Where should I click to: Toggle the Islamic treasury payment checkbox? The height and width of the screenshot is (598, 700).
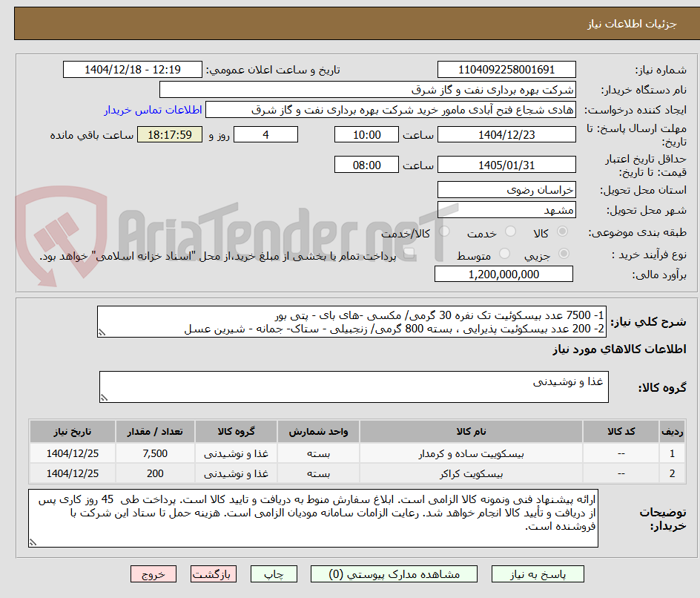pyautogui.click(x=409, y=254)
